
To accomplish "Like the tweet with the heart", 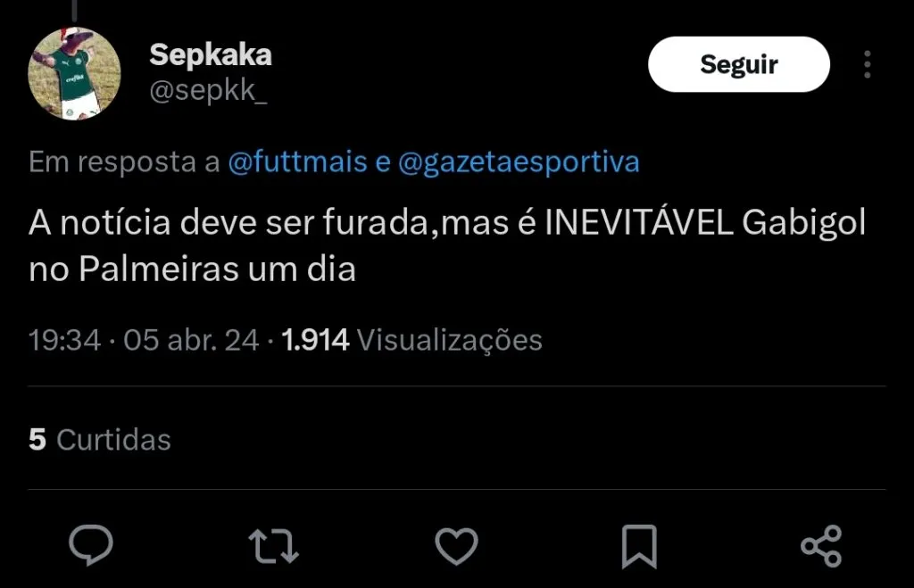I will tap(456, 545).
